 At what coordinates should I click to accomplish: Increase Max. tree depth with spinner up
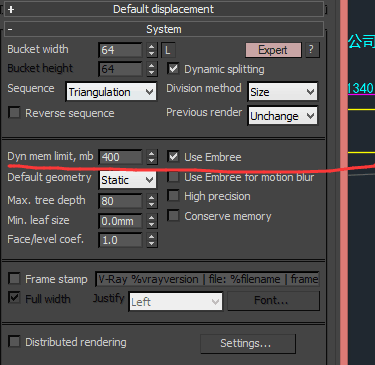[152, 197]
